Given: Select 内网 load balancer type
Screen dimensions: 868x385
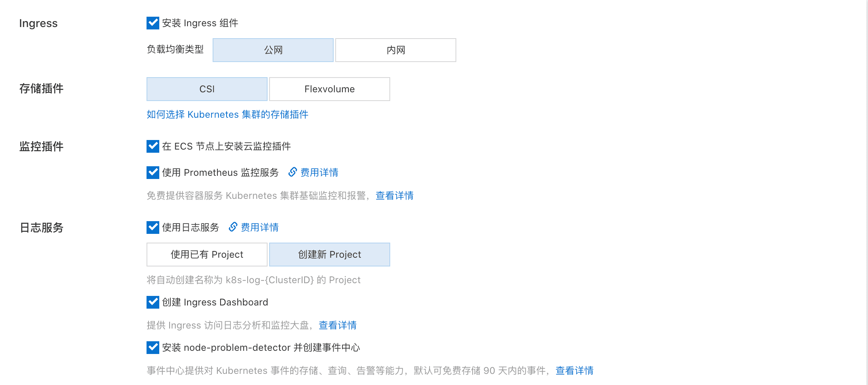Looking at the screenshot, I should coord(396,50).
